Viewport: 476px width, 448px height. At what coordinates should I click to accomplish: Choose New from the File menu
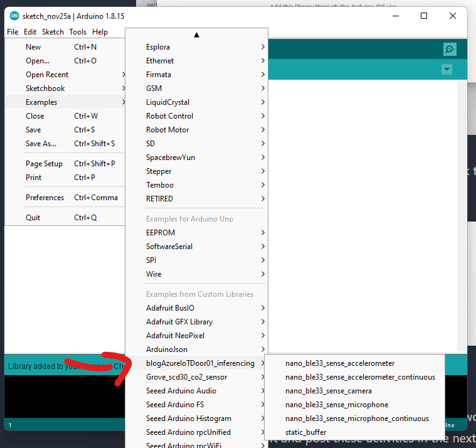[x=65, y=47]
